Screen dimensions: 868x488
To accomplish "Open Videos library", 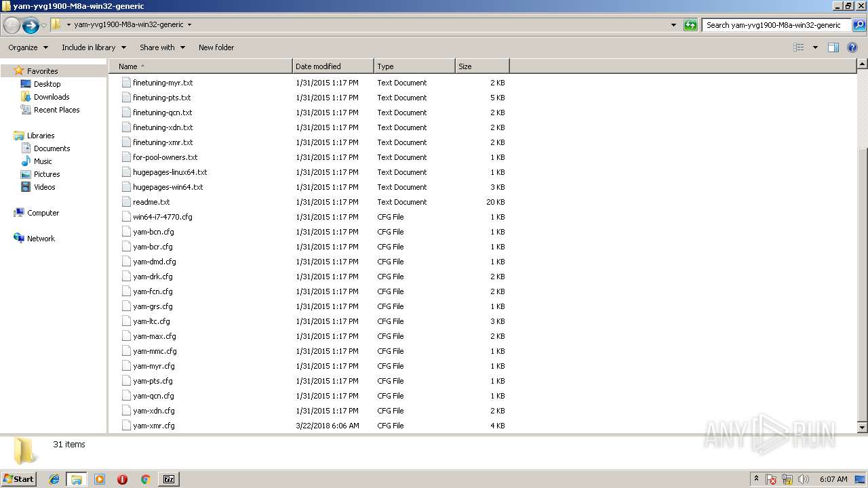I will (x=44, y=187).
